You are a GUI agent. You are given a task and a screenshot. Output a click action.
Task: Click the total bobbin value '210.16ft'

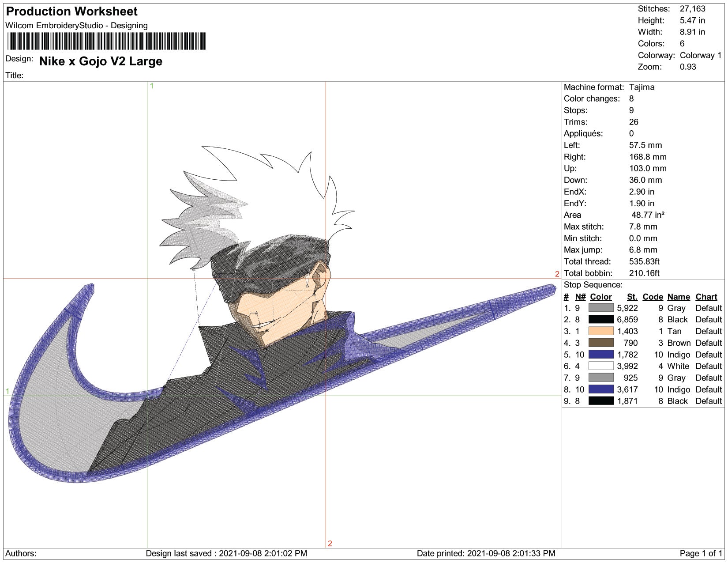click(645, 273)
